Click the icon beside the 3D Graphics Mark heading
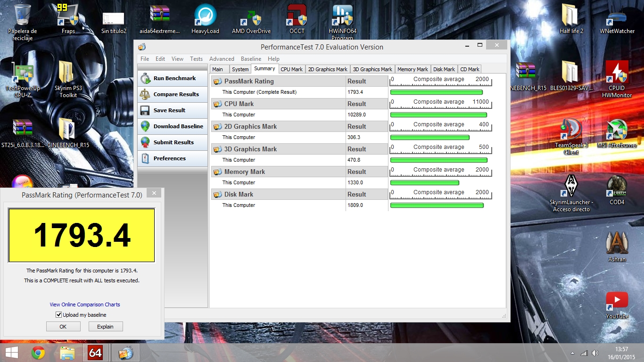The height and width of the screenshot is (362, 644). 217,149
